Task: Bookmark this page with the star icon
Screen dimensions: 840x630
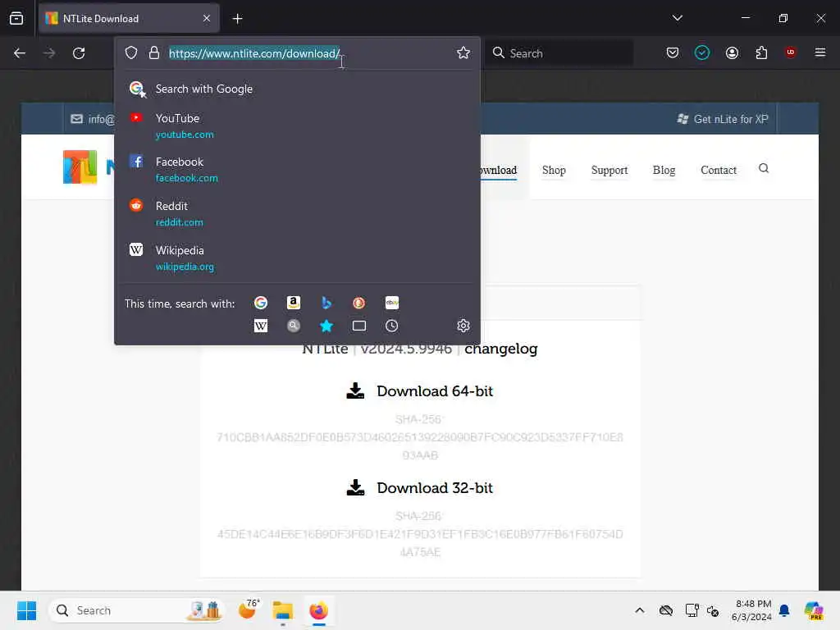Action: pos(463,52)
